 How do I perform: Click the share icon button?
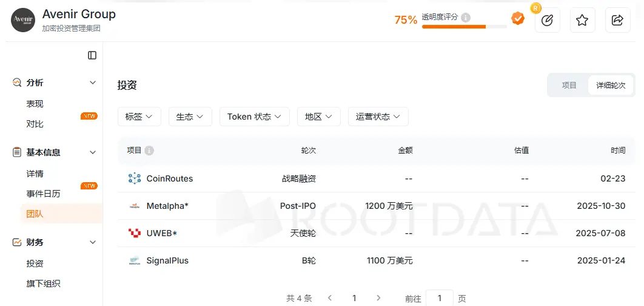click(617, 20)
